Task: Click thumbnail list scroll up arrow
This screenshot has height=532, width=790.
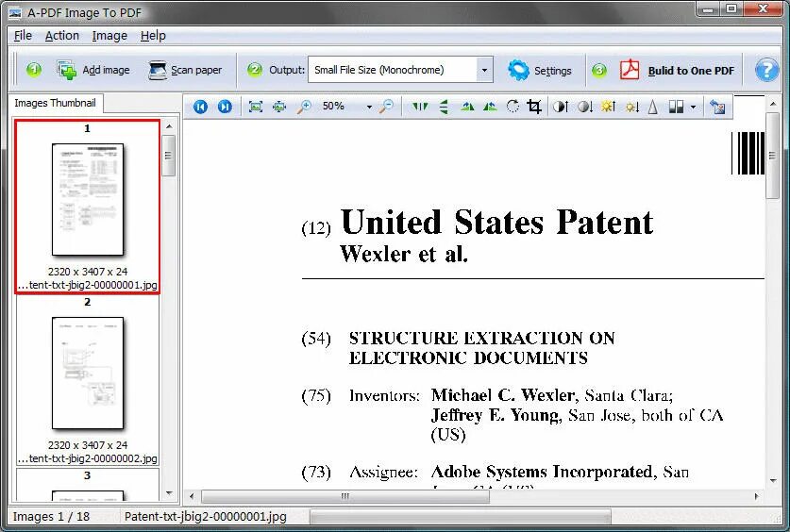Action: pos(169,126)
